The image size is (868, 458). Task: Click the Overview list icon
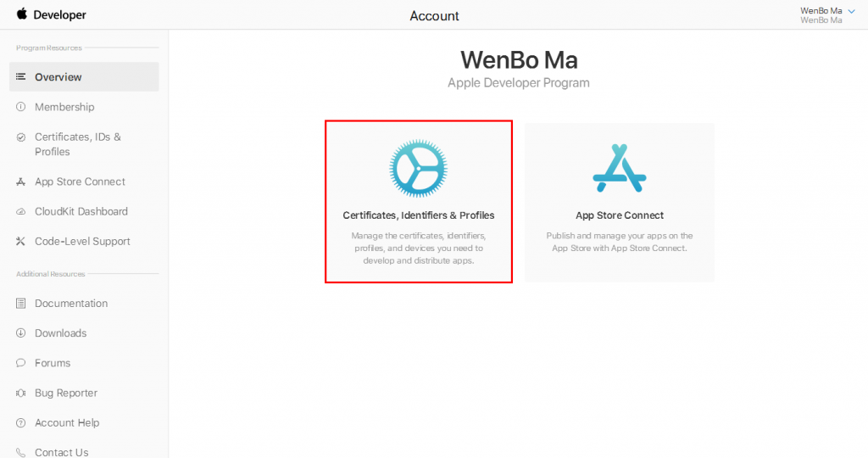point(21,76)
